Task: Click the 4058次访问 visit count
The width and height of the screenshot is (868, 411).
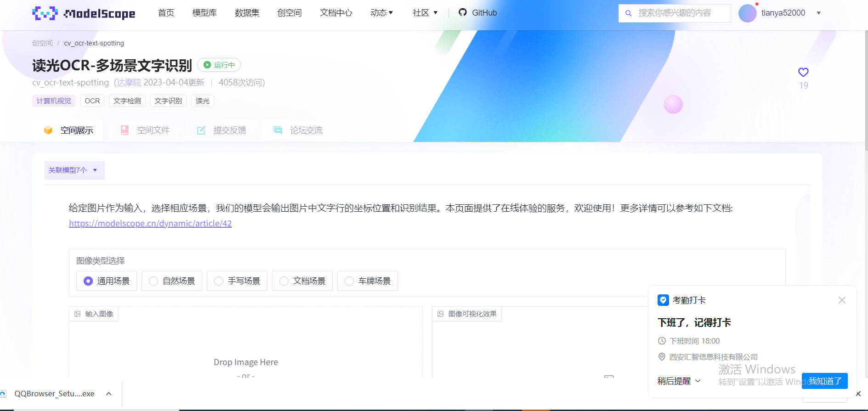Action: point(240,83)
